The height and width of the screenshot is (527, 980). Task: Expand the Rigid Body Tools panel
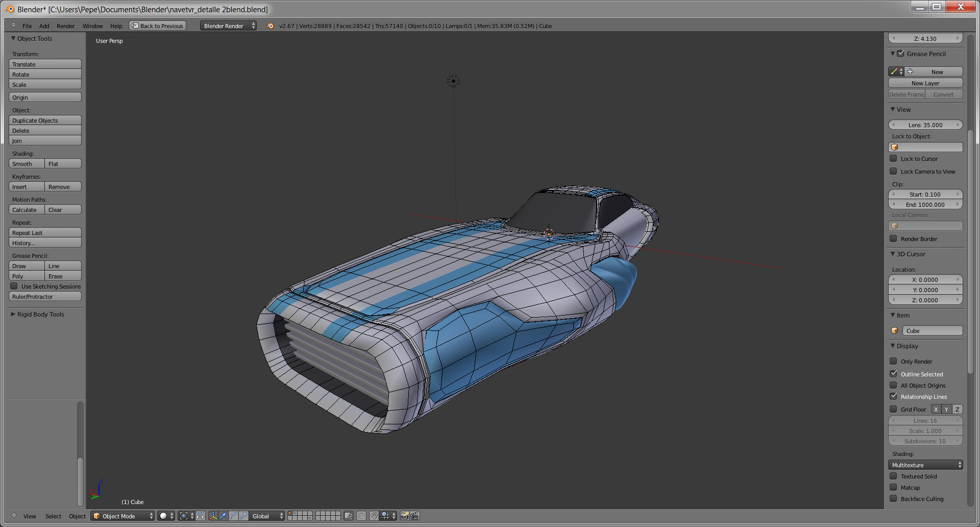40,315
